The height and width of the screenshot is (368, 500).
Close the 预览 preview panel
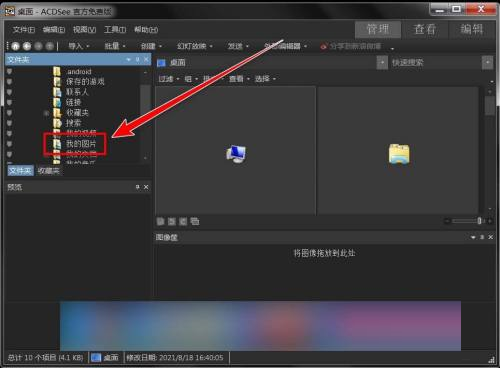point(146,187)
